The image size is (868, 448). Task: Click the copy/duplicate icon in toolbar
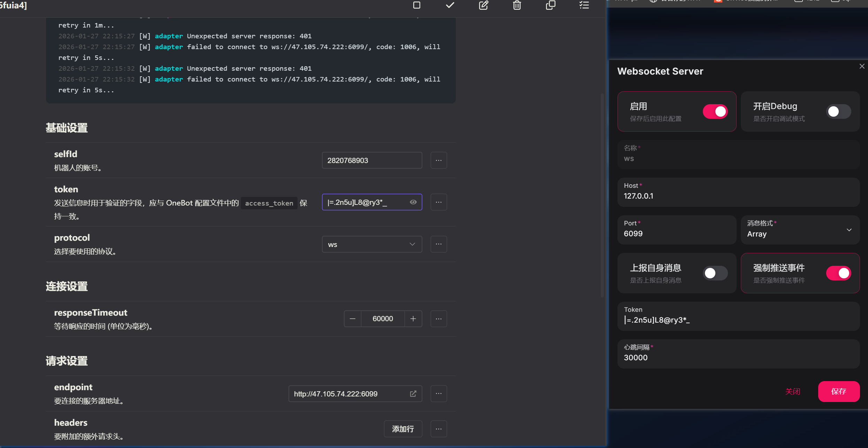pos(551,5)
